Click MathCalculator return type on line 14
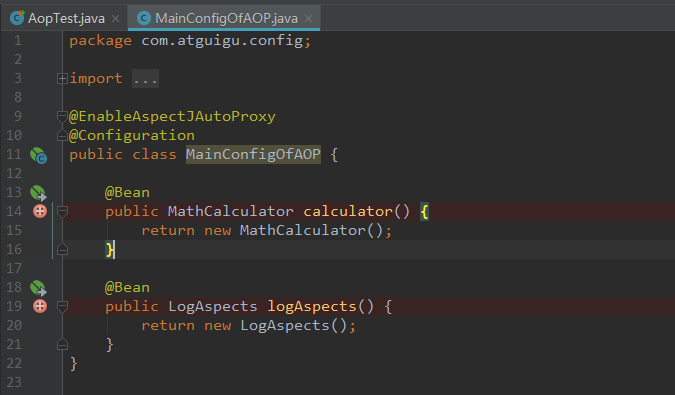The height and width of the screenshot is (395, 675). click(x=230, y=212)
